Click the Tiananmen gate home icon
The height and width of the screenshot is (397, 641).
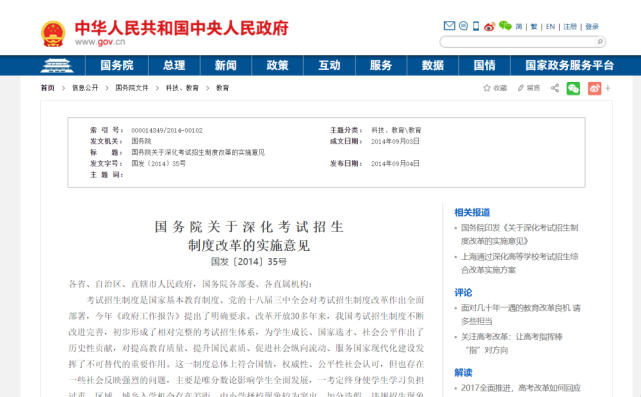click(x=57, y=65)
